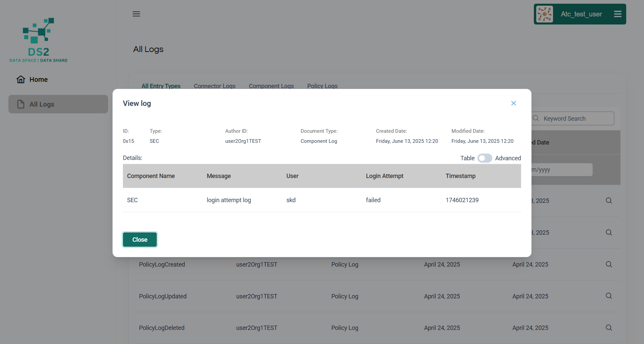Switch to the Connector Logs tab

[215, 86]
